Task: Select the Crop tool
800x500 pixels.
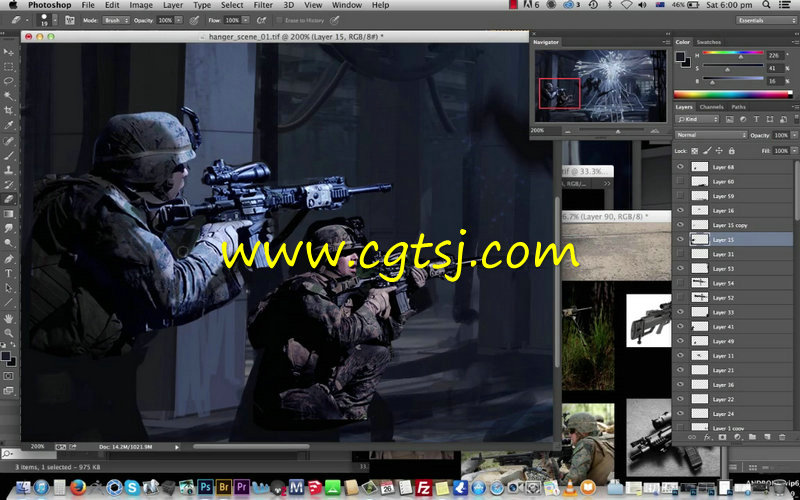Action: (x=9, y=110)
